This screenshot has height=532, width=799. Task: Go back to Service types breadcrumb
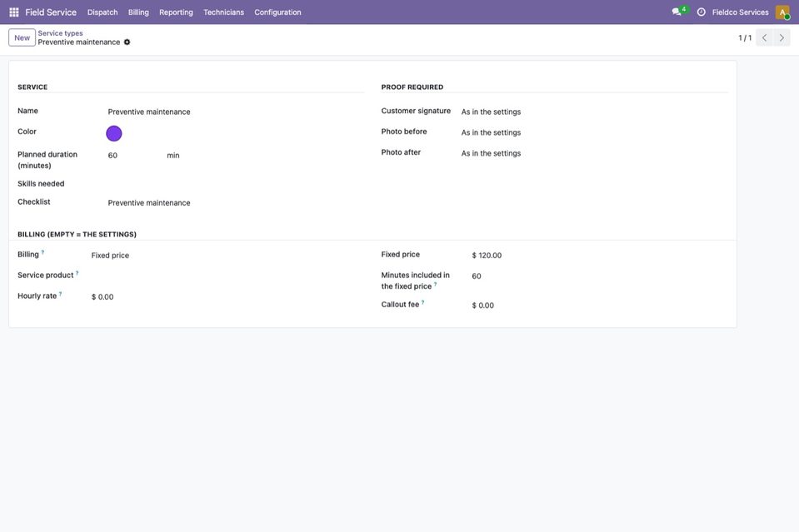tap(60, 33)
